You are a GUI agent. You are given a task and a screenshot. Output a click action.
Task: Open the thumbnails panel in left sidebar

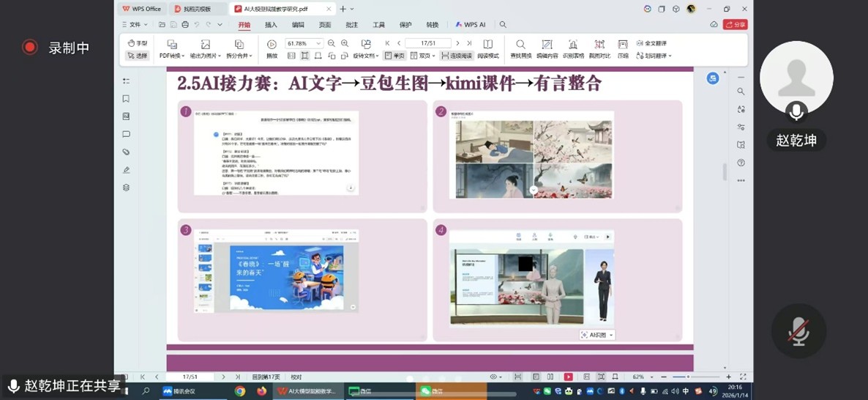(x=126, y=116)
